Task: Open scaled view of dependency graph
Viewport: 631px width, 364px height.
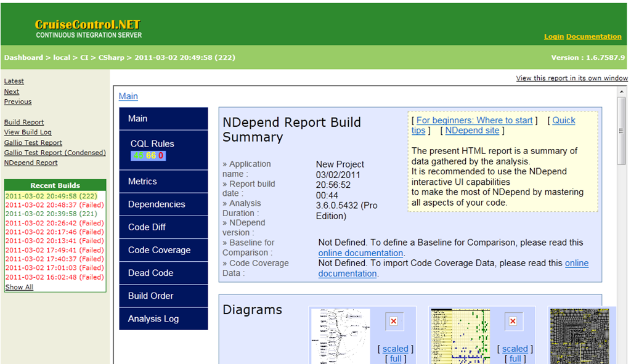Action: (x=395, y=349)
